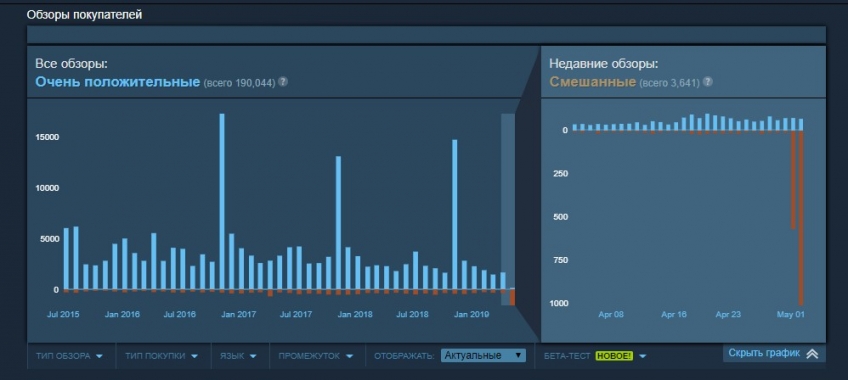Click the tall positive bar before Jan 2019
The image size is (848, 380).
tap(455, 215)
